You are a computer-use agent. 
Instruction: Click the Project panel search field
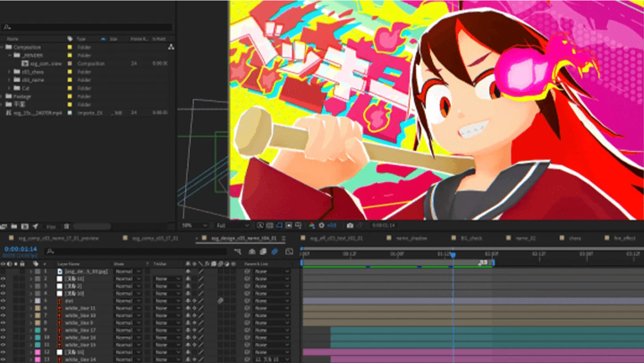(x=87, y=27)
